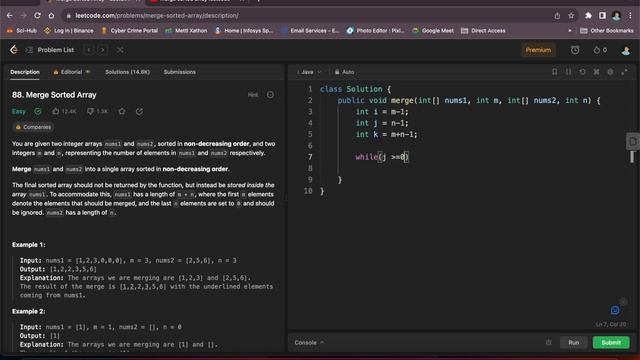
Task: Submit the solution
Action: 611,342
